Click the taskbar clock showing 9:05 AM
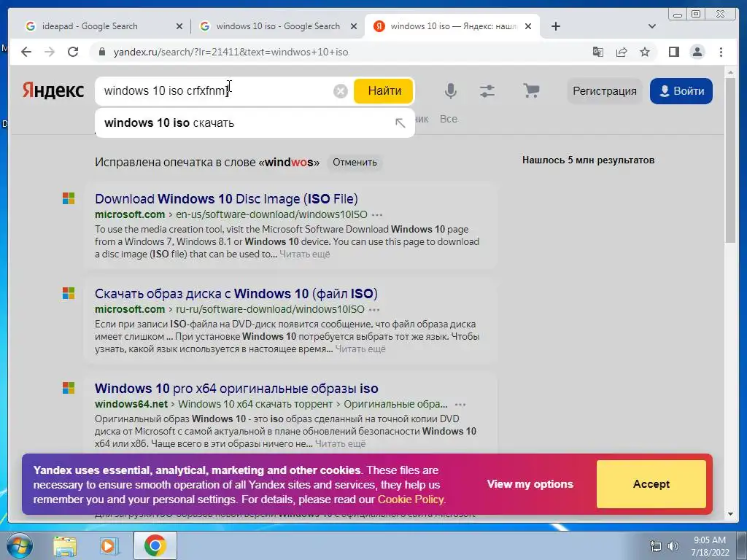This screenshot has height=560, width=747. pos(710,546)
